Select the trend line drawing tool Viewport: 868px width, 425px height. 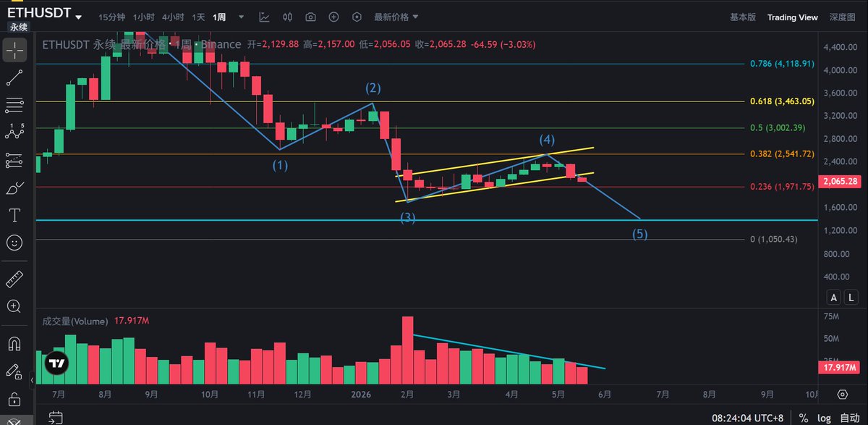(x=14, y=77)
